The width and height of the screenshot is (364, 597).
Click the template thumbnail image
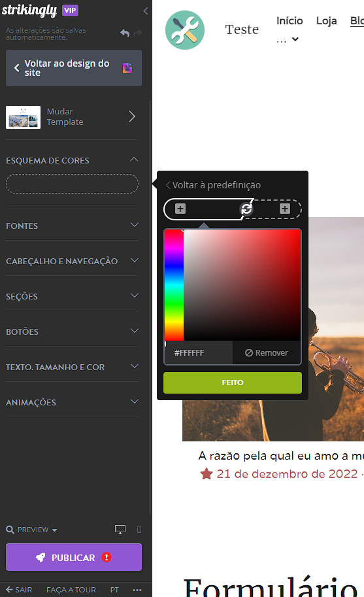coord(24,117)
